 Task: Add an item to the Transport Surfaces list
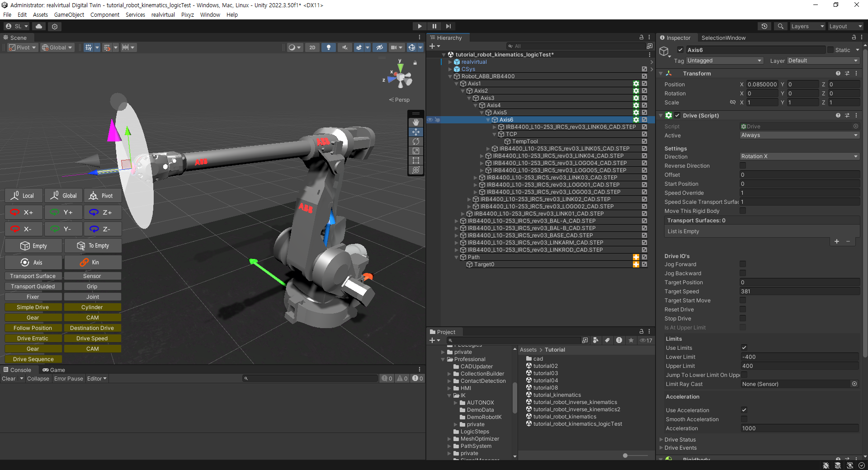click(837, 241)
